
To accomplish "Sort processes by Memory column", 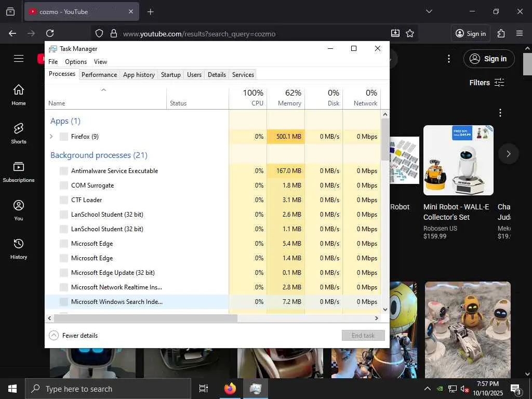I will pos(286,98).
